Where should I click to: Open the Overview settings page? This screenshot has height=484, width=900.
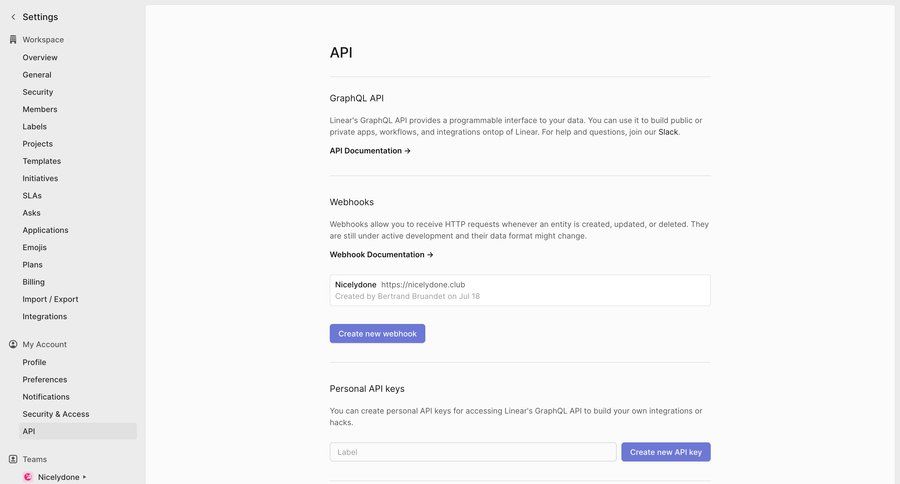coord(40,57)
